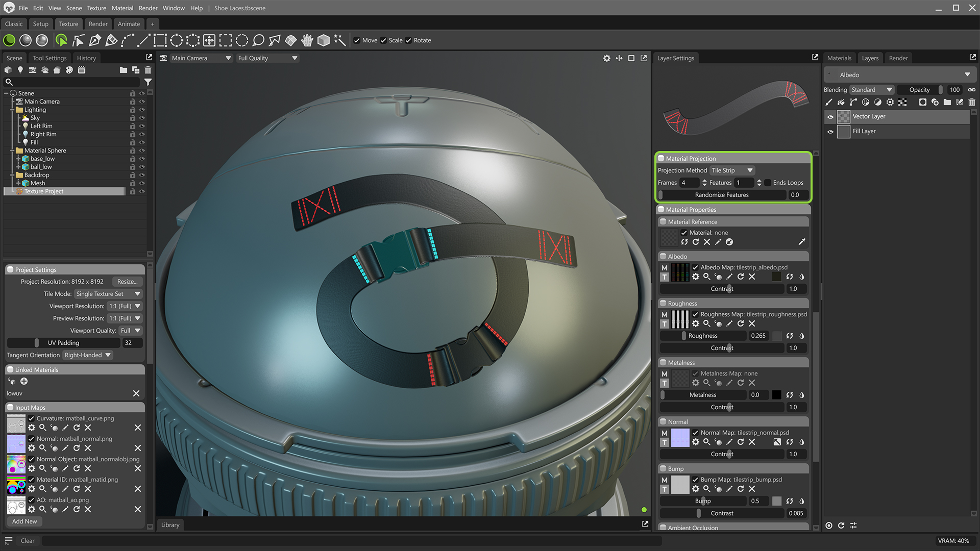Switch to the Animate workspace tab
The image size is (980, 551).
pos(129,24)
